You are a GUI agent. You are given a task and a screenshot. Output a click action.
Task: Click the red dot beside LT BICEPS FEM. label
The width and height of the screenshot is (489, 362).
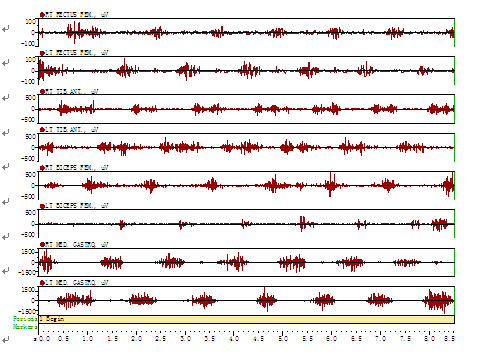coord(42,206)
